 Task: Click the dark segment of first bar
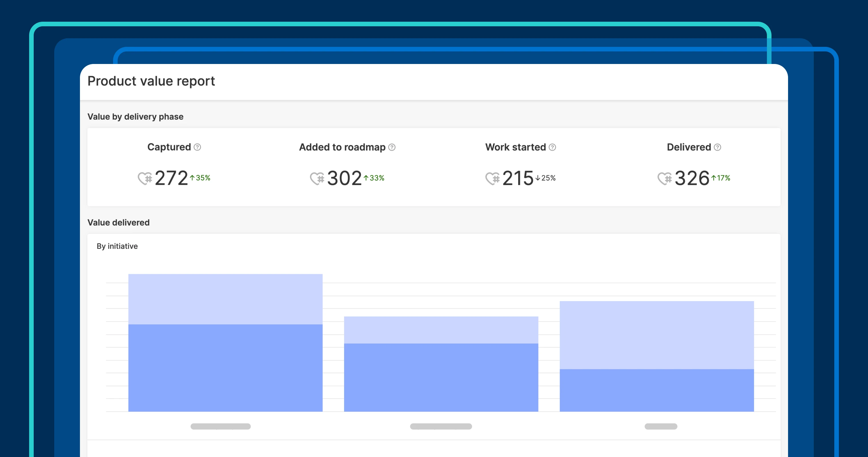(x=225, y=367)
